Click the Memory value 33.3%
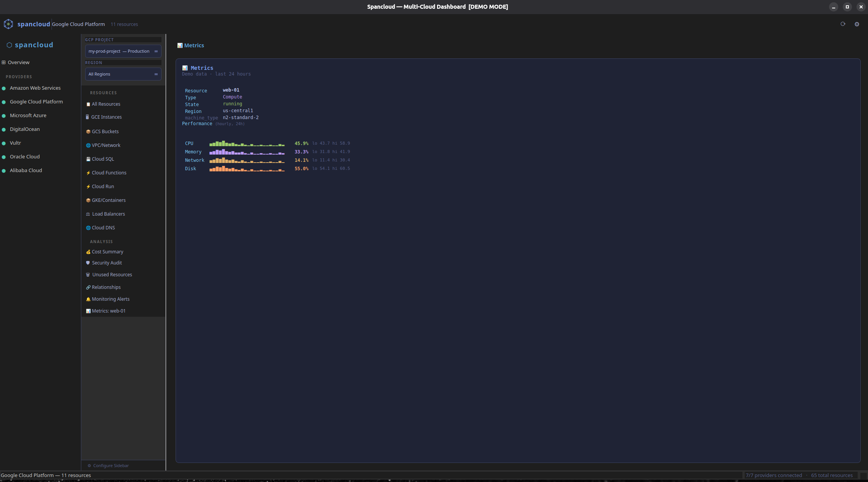 pos(301,152)
